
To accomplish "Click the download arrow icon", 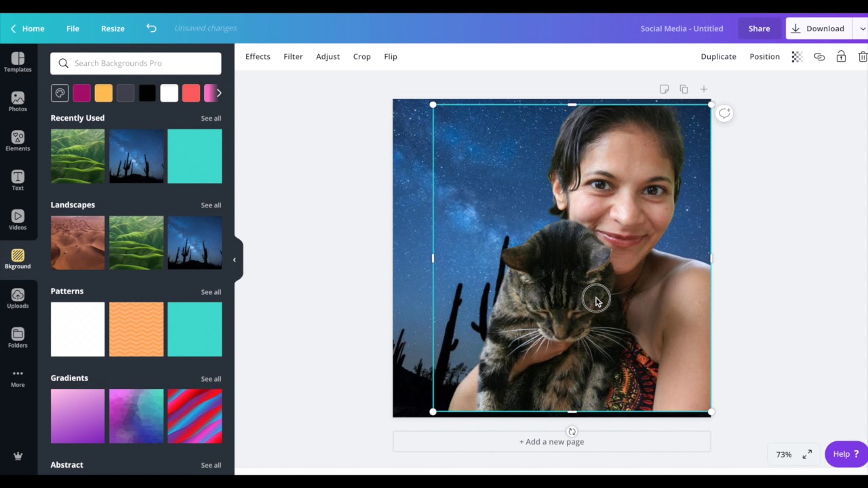I will tap(795, 28).
